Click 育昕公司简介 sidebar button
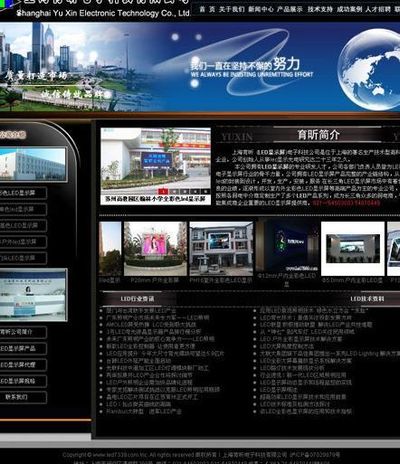The width and height of the screenshot is (400, 464). click(x=23, y=332)
